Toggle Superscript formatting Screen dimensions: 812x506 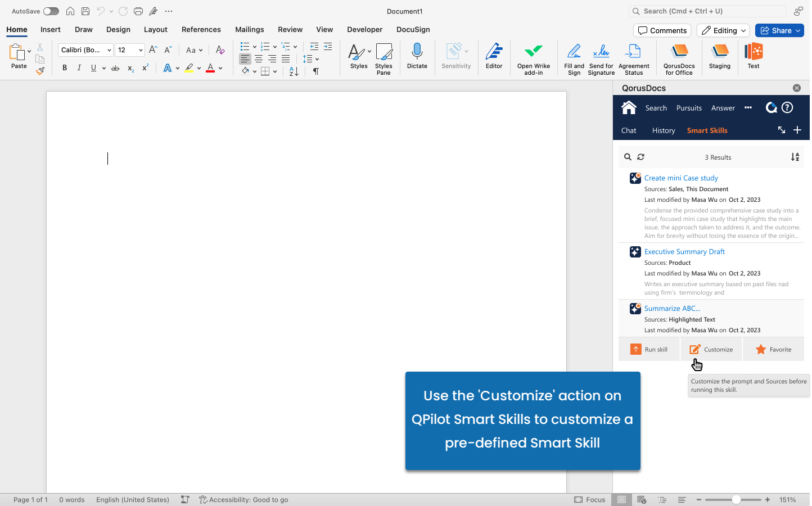click(145, 67)
